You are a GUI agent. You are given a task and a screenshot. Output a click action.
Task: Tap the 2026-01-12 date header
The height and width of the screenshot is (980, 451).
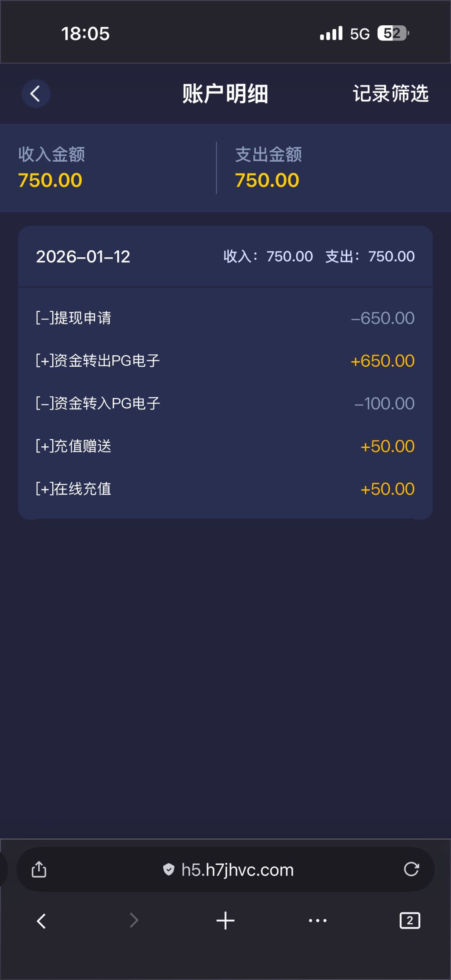pyautogui.click(x=83, y=256)
